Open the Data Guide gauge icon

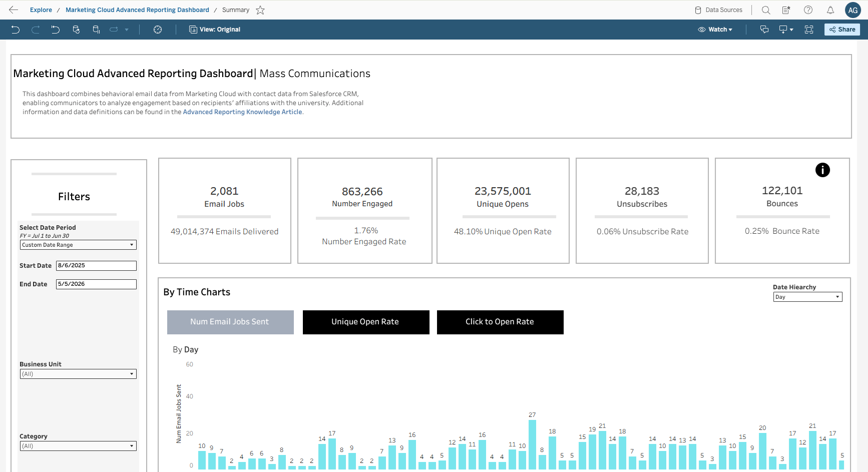pos(158,30)
